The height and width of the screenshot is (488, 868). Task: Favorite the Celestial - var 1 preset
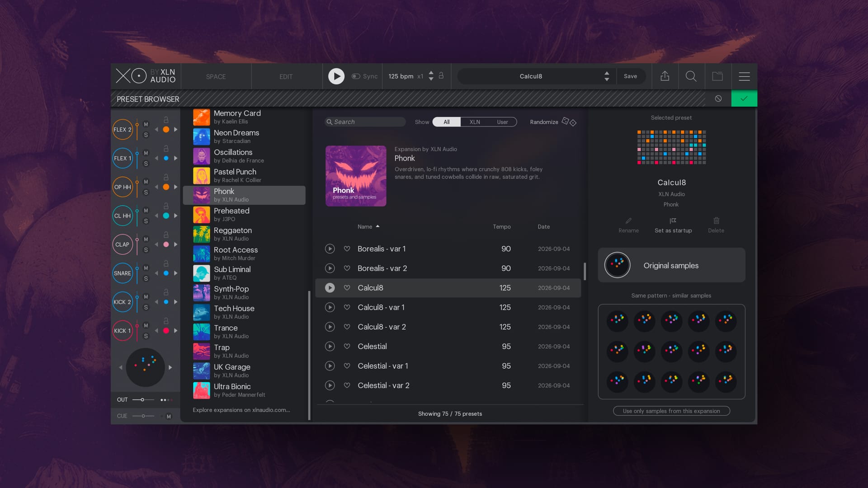click(347, 366)
